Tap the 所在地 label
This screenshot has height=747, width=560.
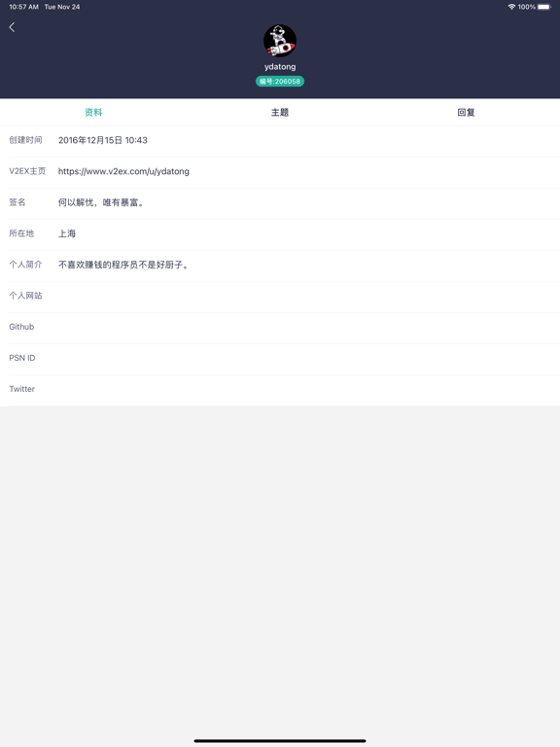[21, 233]
